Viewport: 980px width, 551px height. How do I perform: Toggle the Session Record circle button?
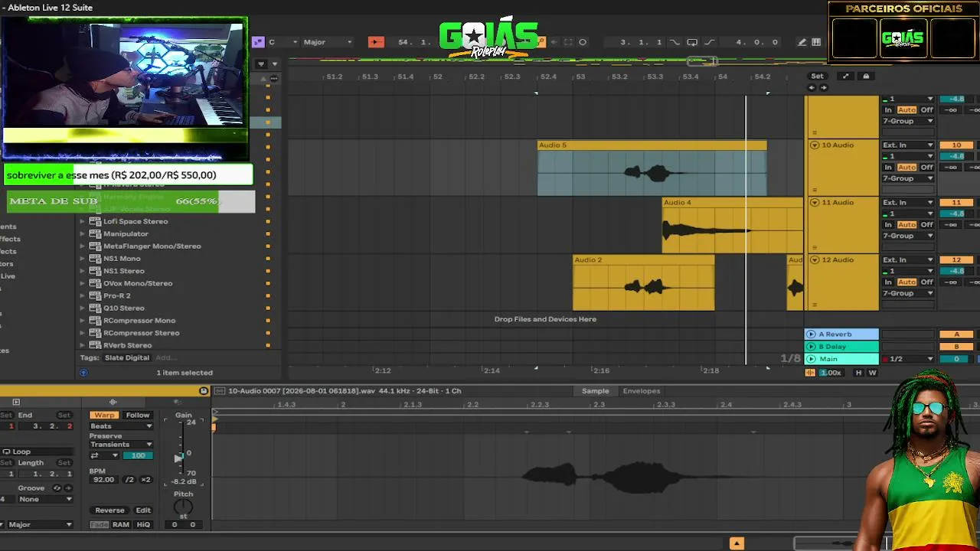coord(583,42)
